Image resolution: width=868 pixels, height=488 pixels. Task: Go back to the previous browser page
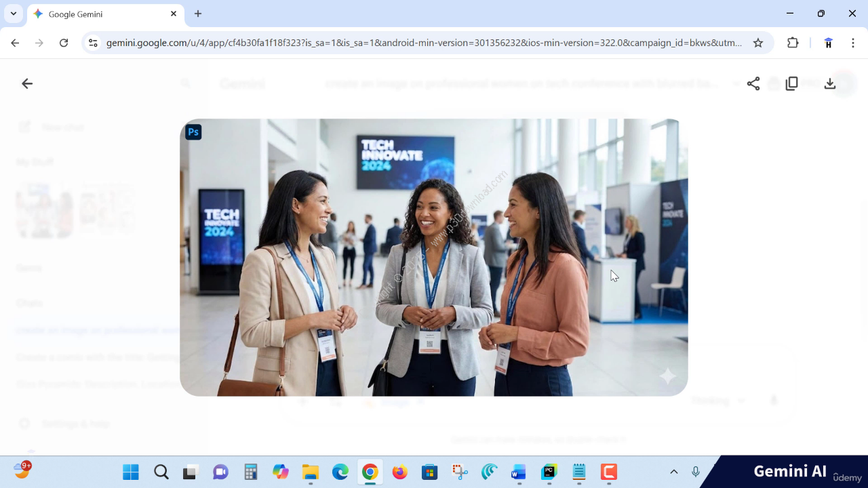[15, 43]
